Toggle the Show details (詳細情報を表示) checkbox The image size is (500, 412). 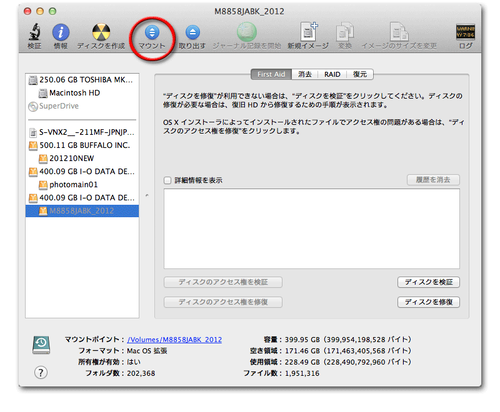coord(167,180)
